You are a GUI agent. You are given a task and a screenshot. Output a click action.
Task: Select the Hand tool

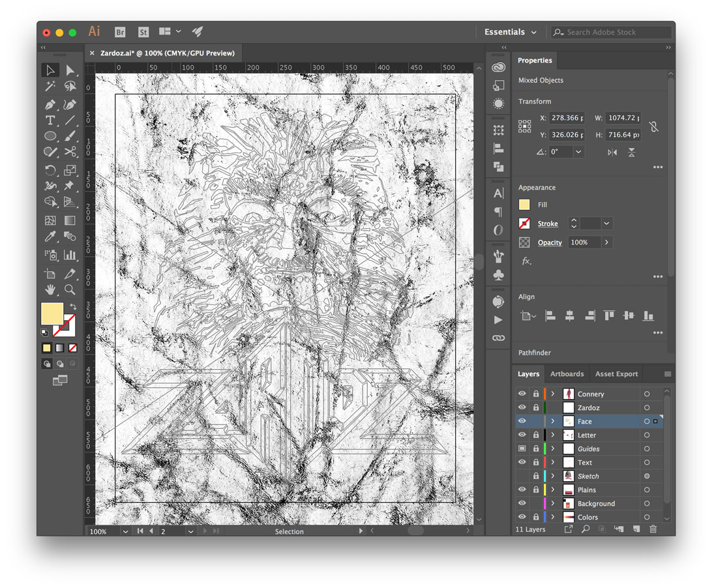tap(50, 289)
